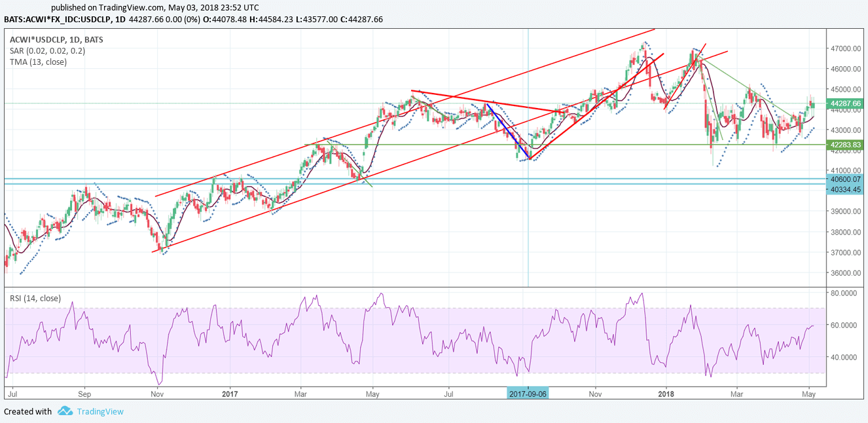Open the TradingView link at bottom
This screenshot has height=423, width=868.
coord(99,412)
